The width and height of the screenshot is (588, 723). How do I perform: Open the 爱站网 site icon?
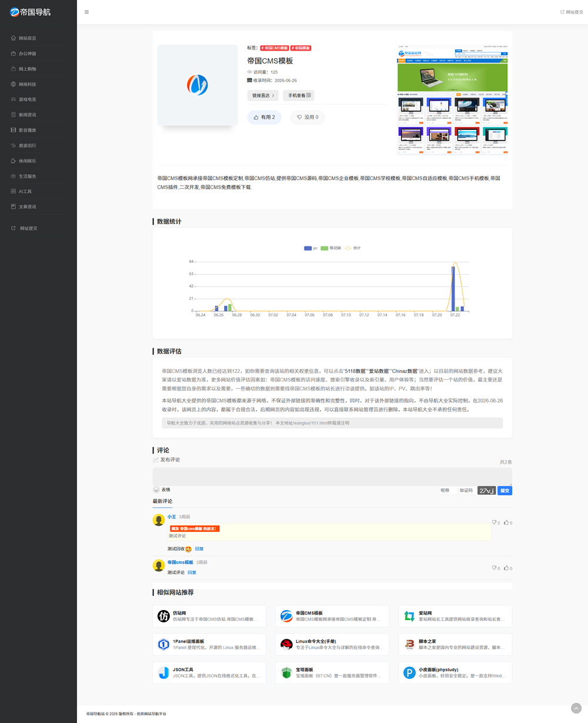(x=409, y=616)
